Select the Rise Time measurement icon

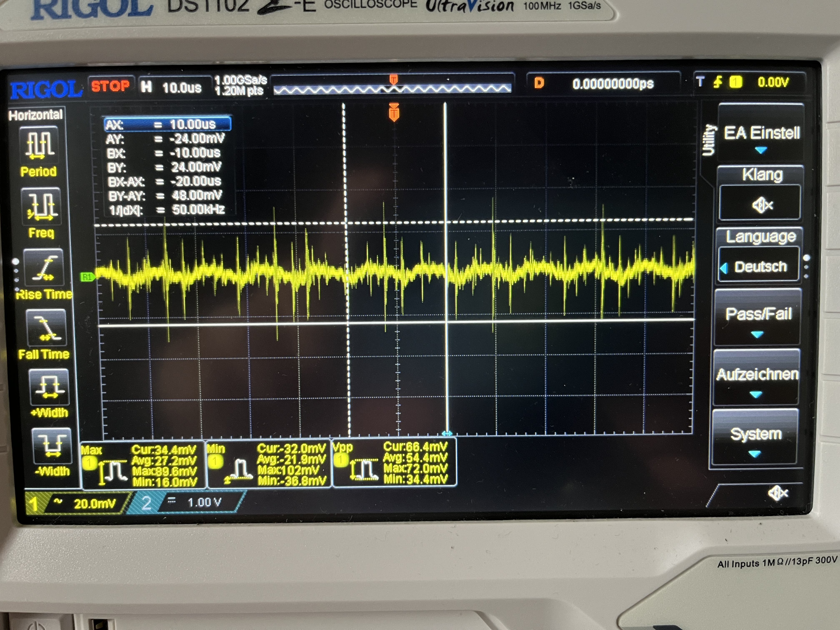[44, 267]
